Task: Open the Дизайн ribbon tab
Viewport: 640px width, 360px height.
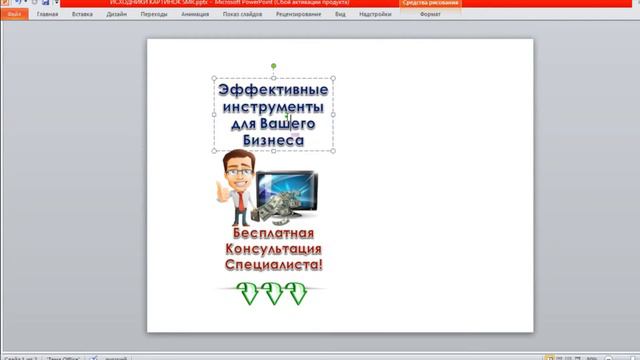Action: click(116, 14)
